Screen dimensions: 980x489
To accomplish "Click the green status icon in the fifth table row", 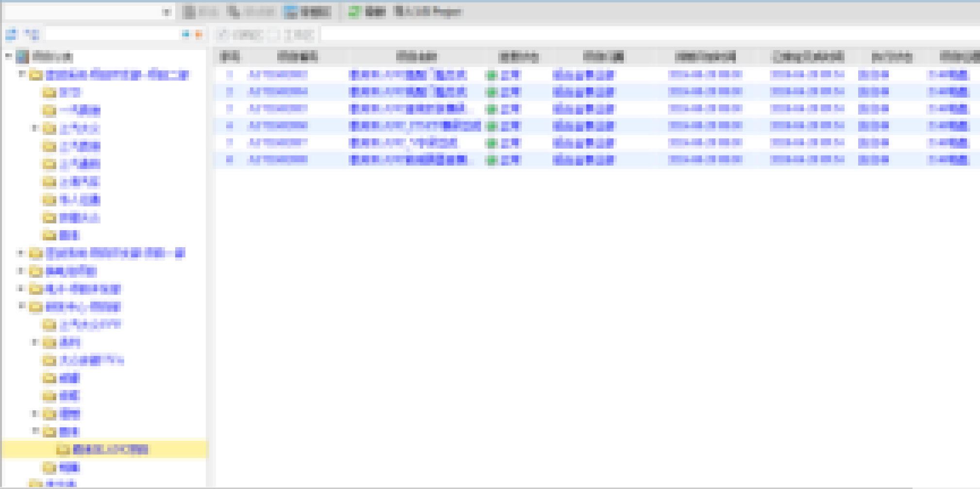I will (x=492, y=143).
